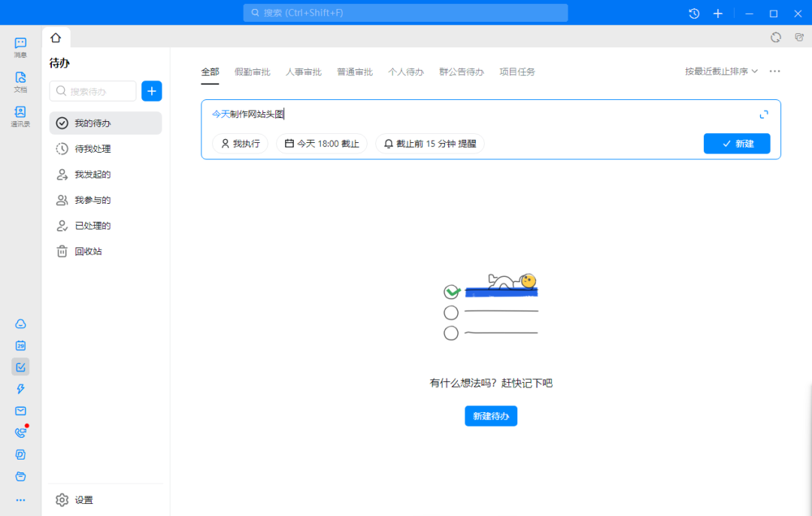Open the 截止前 15 分钟 提醒 reminder selector
The image size is (812, 516).
tap(430, 144)
